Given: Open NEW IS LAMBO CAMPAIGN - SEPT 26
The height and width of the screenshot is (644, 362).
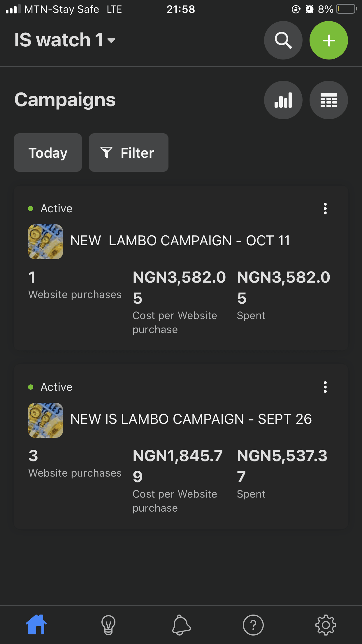Looking at the screenshot, I should [x=191, y=419].
